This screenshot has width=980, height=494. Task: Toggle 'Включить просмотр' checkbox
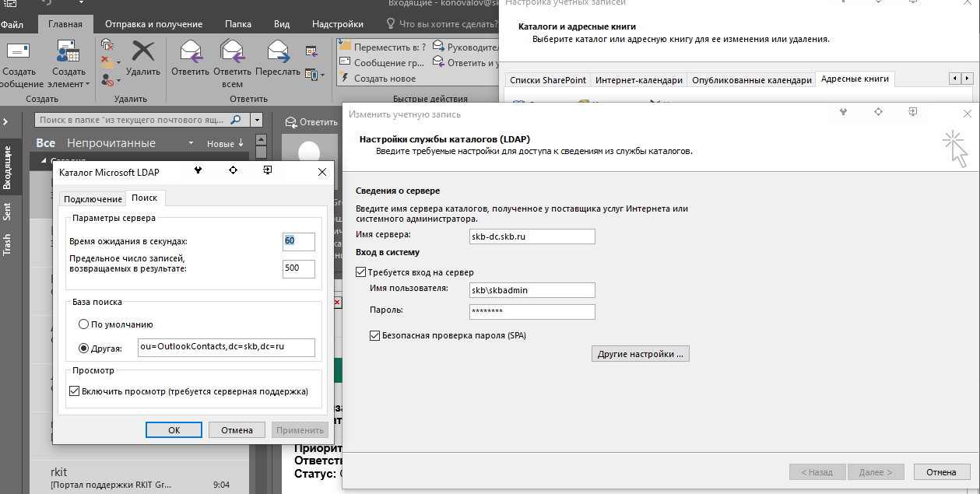(75, 391)
